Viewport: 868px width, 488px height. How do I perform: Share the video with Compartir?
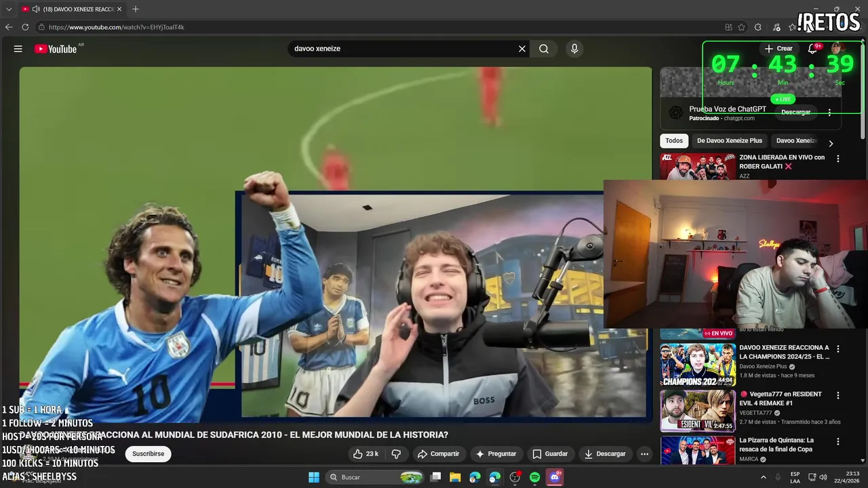tap(438, 454)
